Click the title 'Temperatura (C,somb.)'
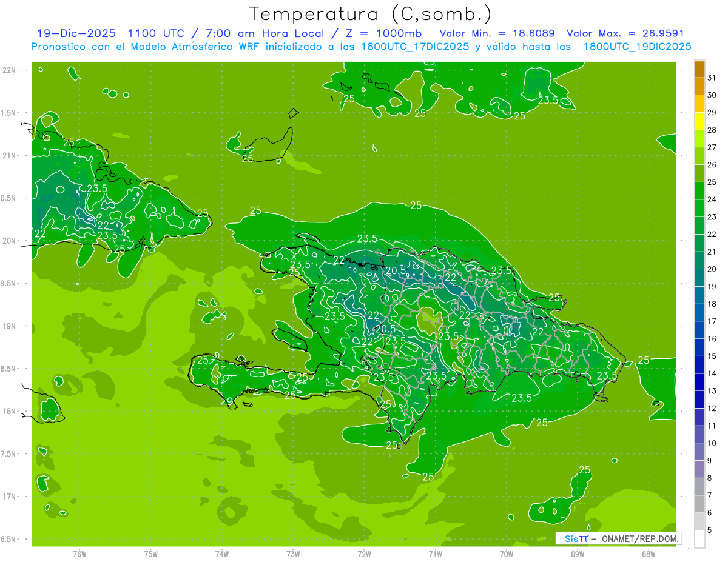728x562 pixels. pyautogui.click(x=371, y=13)
